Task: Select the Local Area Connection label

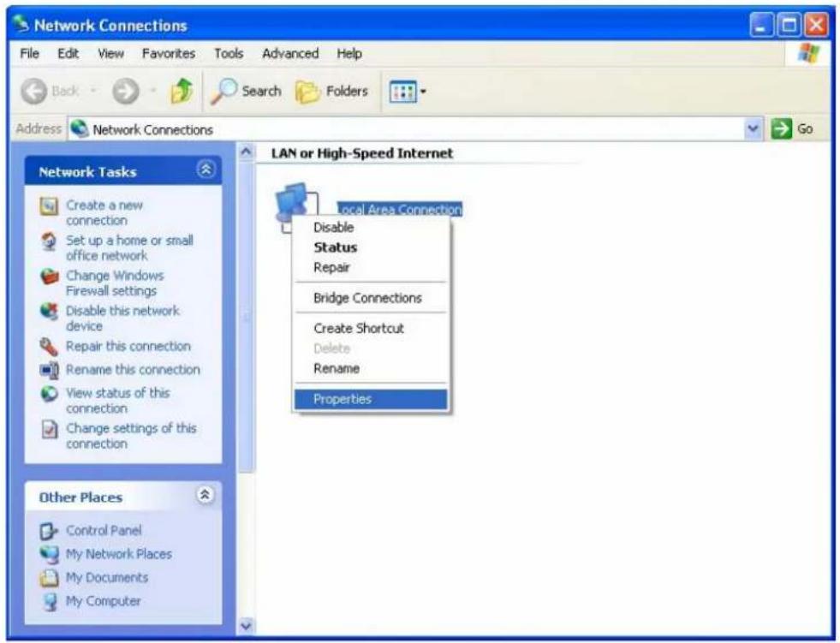Action: [400, 210]
